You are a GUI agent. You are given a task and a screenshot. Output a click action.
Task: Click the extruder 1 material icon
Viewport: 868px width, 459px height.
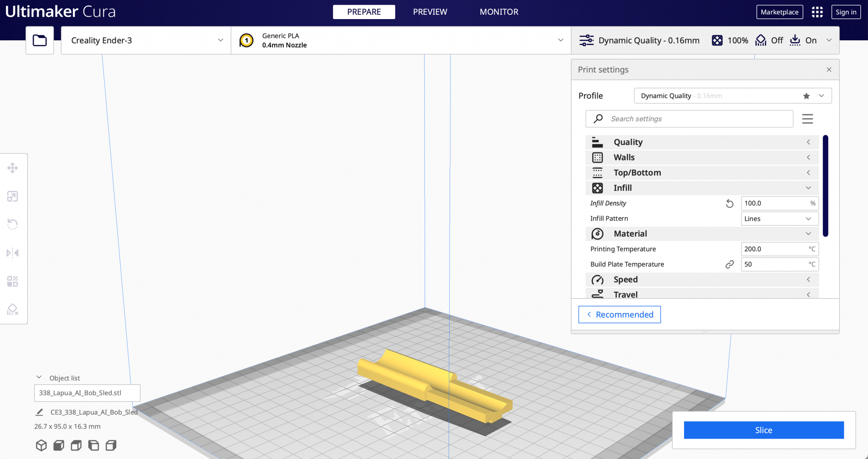pos(246,40)
